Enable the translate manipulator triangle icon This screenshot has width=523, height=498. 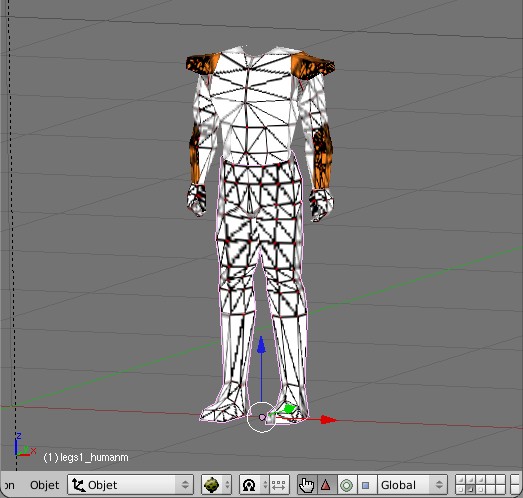pyautogui.click(x=326, y=485)
